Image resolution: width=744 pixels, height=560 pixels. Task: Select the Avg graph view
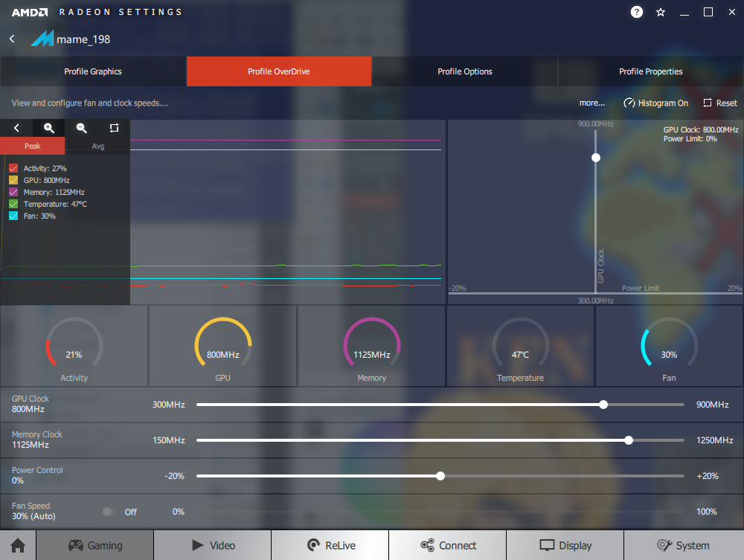click(x=97, y=146)
